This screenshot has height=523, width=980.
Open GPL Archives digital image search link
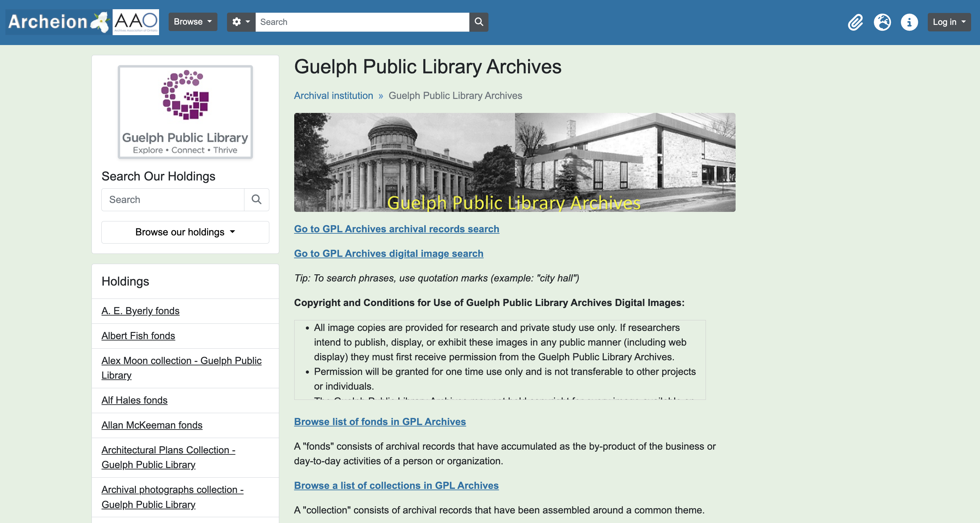(x=388, y=253)
